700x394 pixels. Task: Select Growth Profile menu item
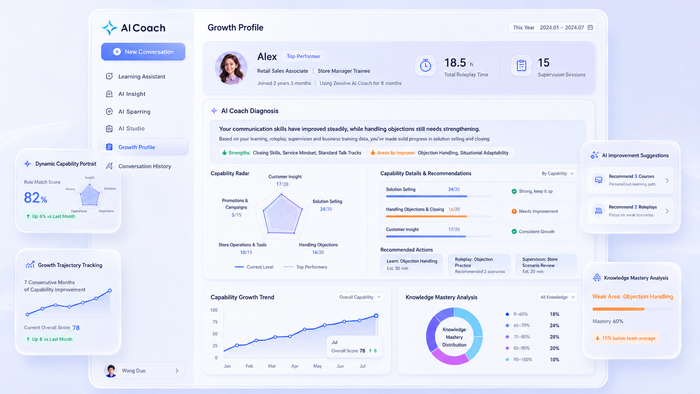(x=143, y=147)
